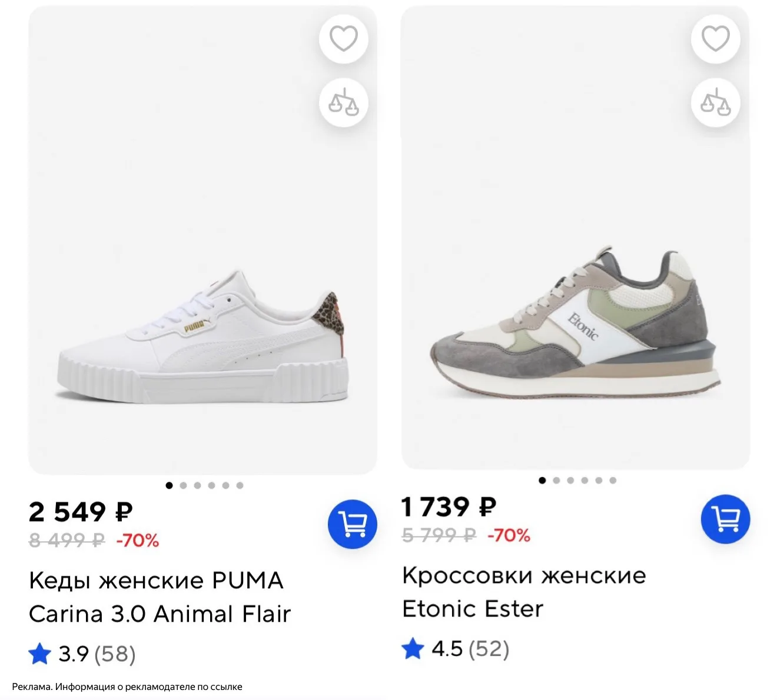Click the PUMA rating star icon
Screen dimensions: 777x700
[39, 654]
